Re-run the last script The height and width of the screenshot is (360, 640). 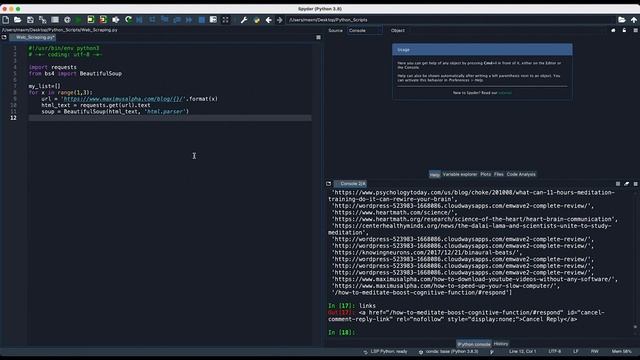tap(128, 20)
